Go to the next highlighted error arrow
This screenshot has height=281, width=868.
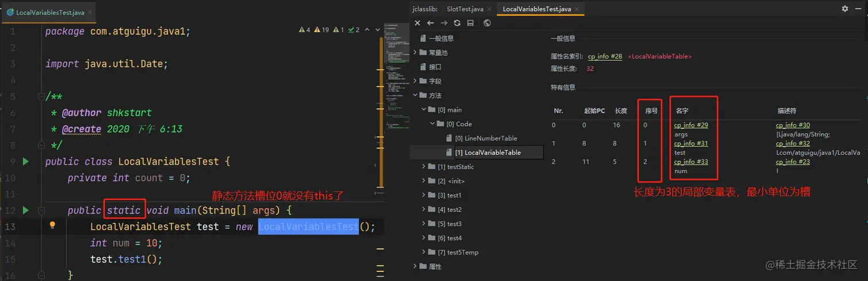pyautogui.click(x=378, y=30)
